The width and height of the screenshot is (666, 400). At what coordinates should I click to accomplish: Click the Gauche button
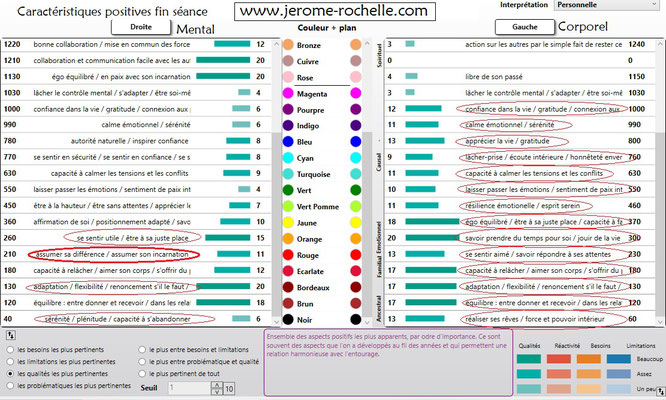525,27
